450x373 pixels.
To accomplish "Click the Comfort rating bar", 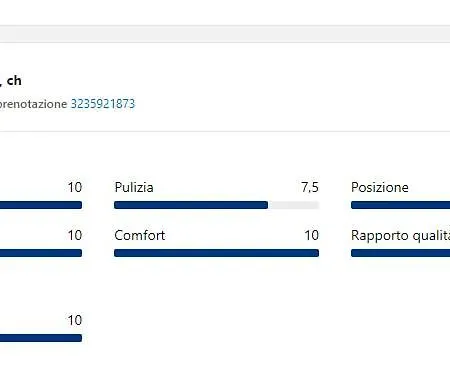I will (216, 253).
